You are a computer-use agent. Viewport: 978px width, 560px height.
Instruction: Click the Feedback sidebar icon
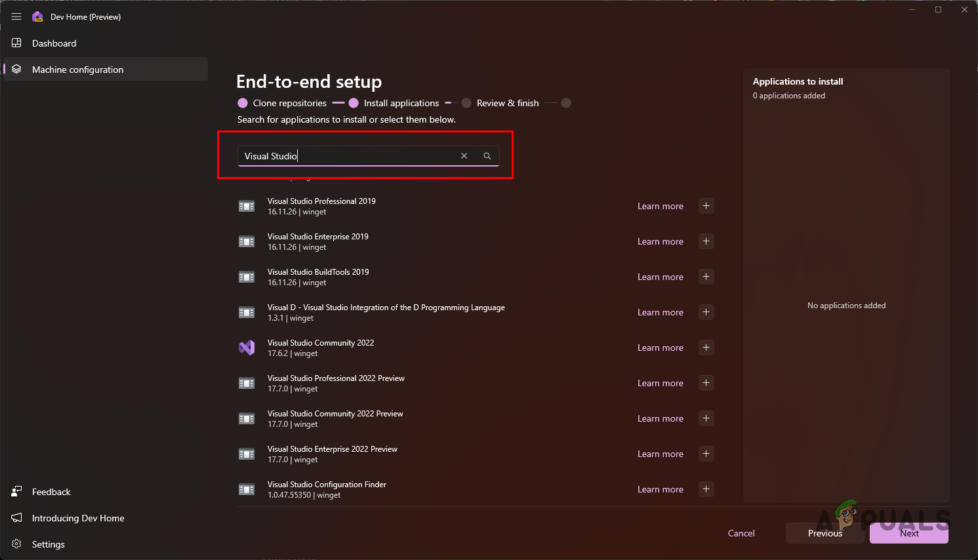tap(16, 491)
